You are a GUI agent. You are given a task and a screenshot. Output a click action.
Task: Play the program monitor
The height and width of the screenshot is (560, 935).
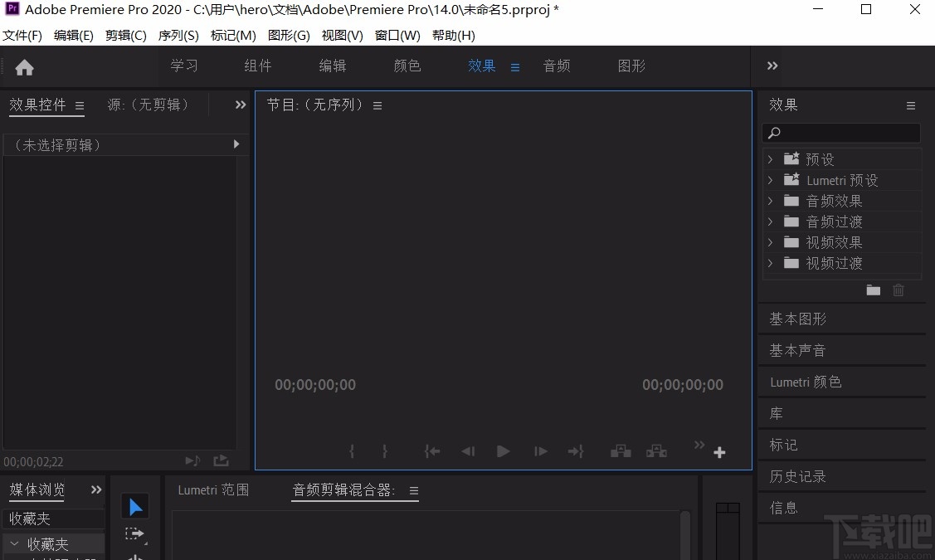pos(504,451)
